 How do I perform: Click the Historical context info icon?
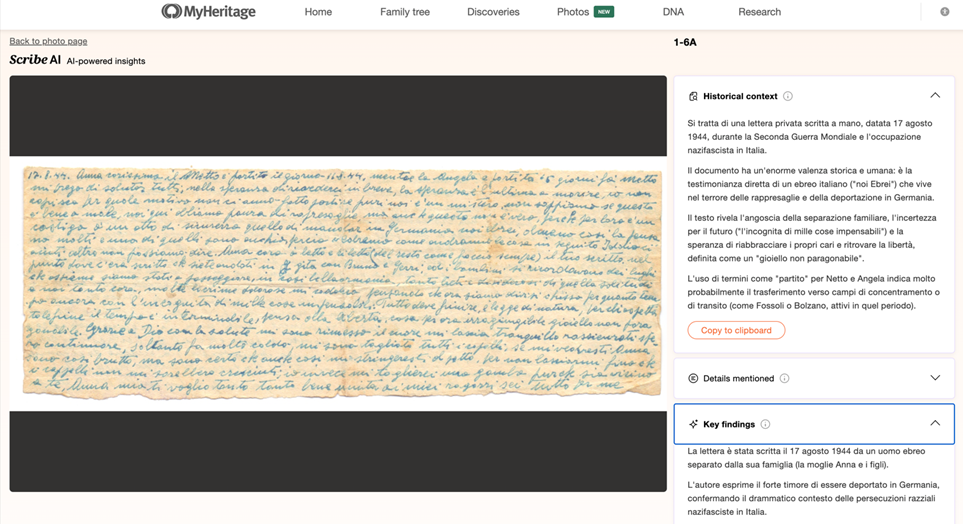788,96
